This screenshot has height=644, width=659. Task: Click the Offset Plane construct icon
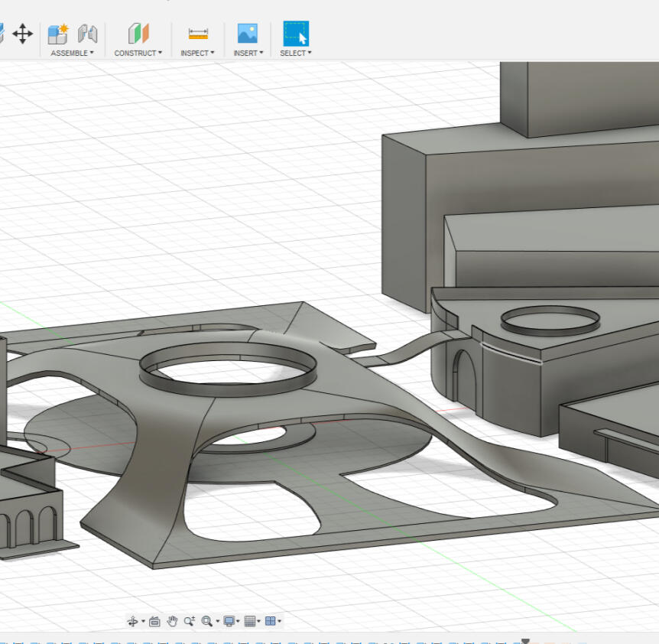[138, 34]
